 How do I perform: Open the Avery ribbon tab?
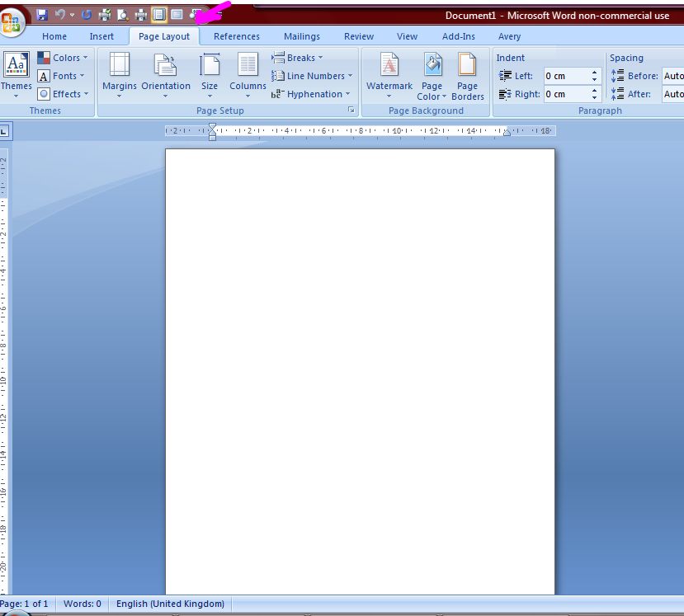tap(509, 36)
